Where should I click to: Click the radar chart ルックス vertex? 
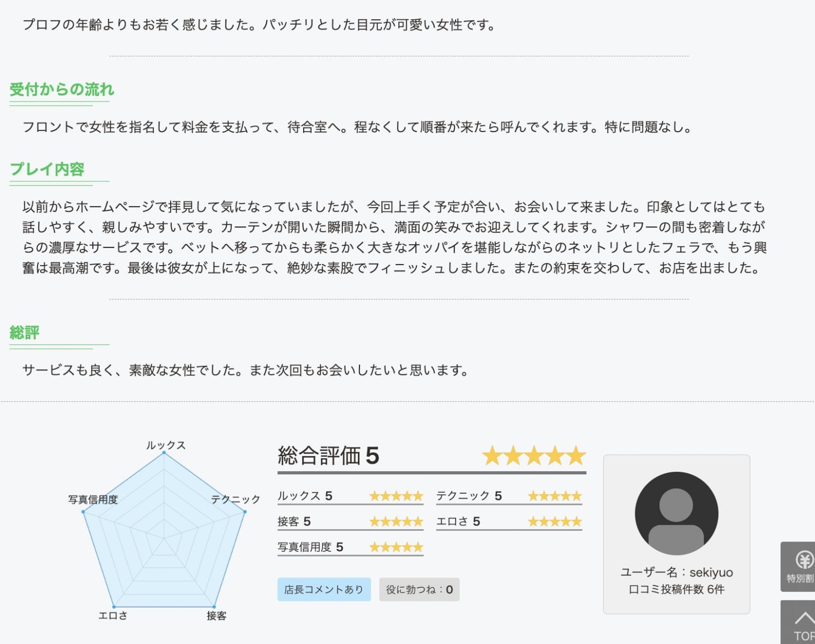click(x=164, y=453)
